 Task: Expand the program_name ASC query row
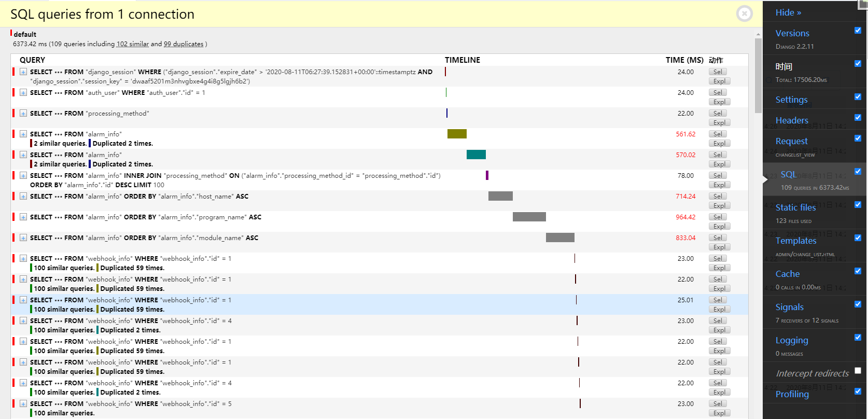[23, 217]
